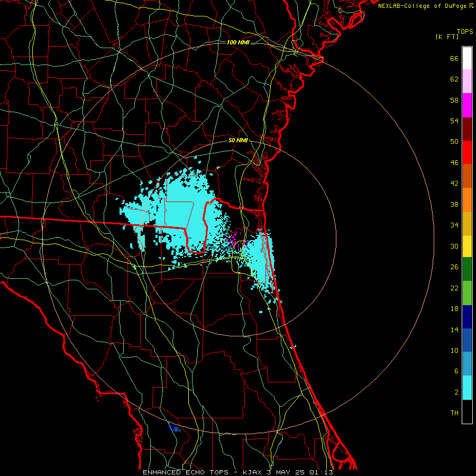Click the "TH" threshold label

[x=454, y=413]
